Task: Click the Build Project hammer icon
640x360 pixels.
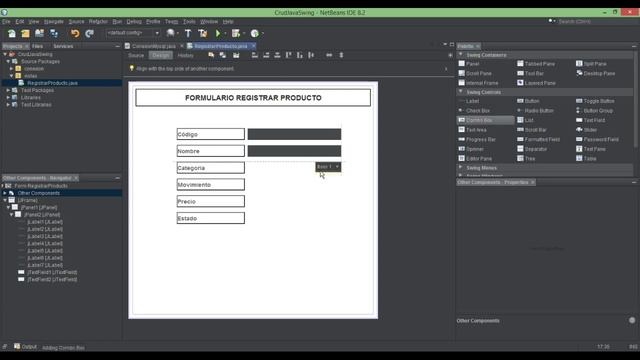Action: point(188,33)
